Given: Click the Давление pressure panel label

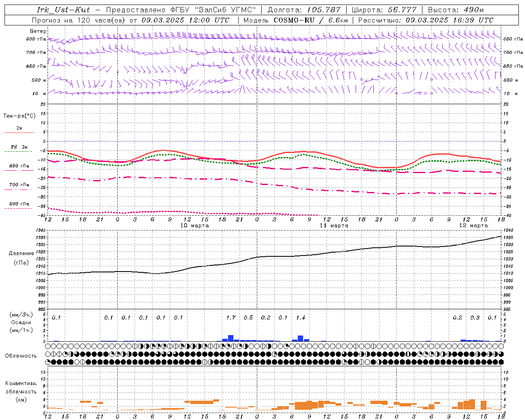Looking at the screenshot, I should click(21, 253).
